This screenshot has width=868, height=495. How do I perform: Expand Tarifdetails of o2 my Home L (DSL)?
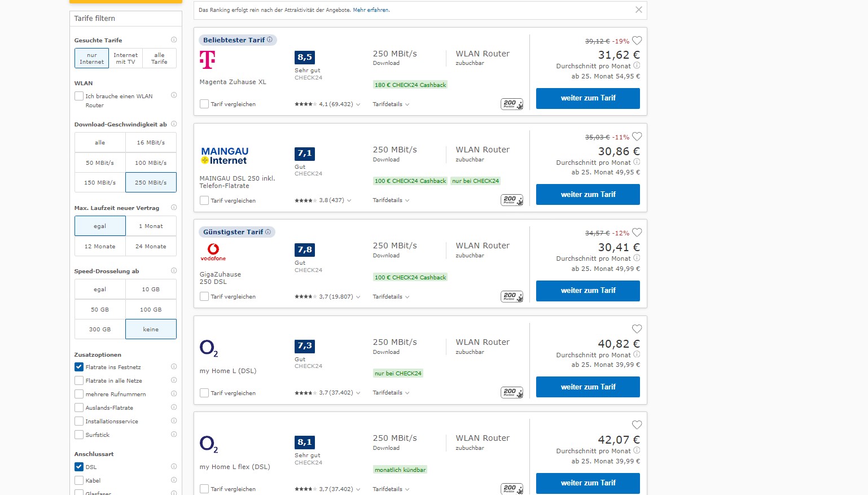pos(391,393)
